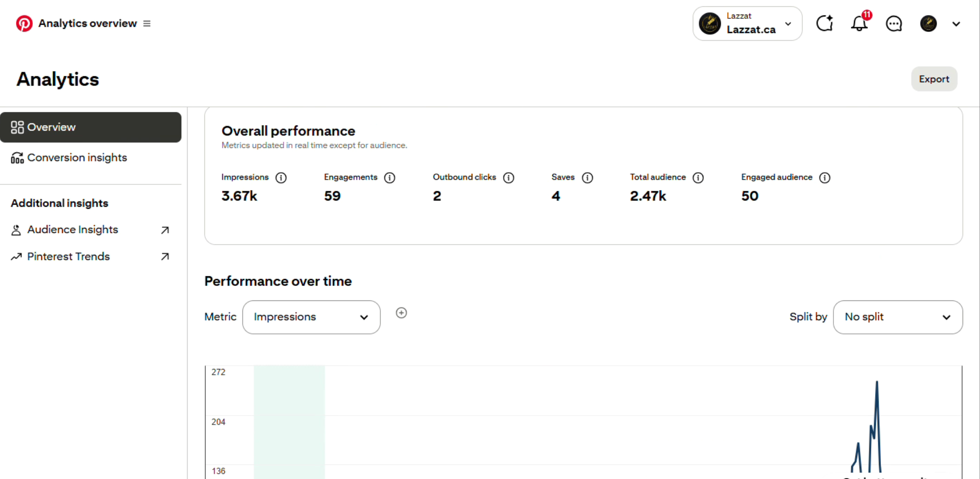Click the impressions spike on the chart line
The image size is (980, 479).
(x=877, y=383)
